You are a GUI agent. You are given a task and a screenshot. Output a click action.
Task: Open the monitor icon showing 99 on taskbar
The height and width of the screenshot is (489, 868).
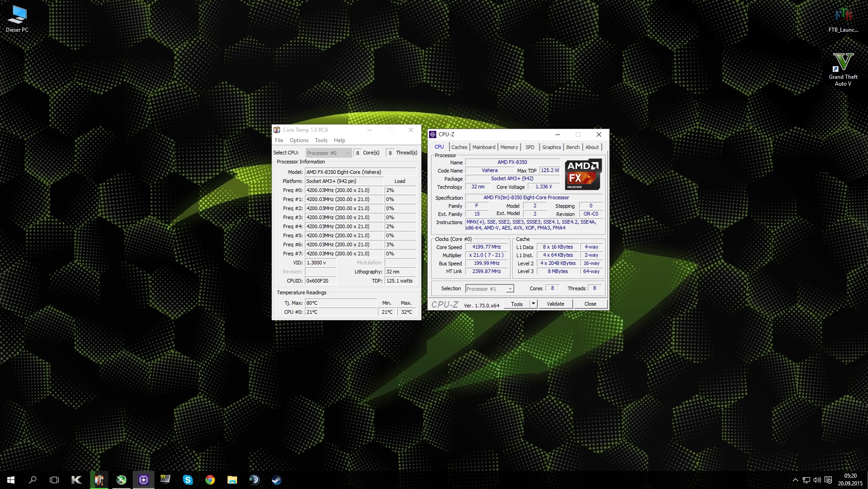click(x=165, y=480)
